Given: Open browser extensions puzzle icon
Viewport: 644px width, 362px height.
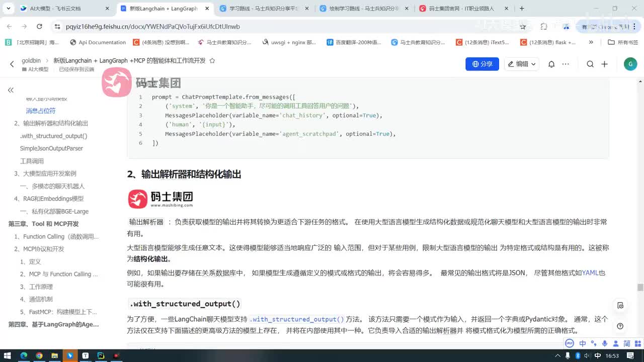Looking at the screenshot, I should click(544, 27).
